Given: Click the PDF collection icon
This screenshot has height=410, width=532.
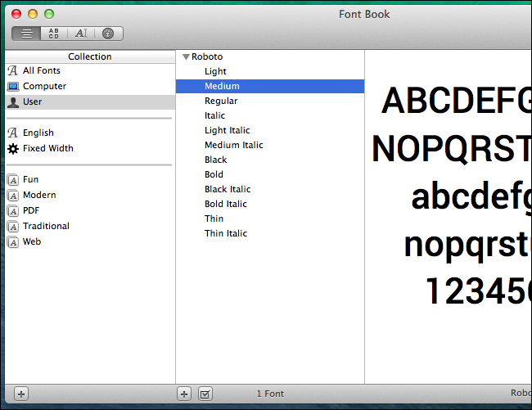Looking at the screenshot, I should (13, 211).
